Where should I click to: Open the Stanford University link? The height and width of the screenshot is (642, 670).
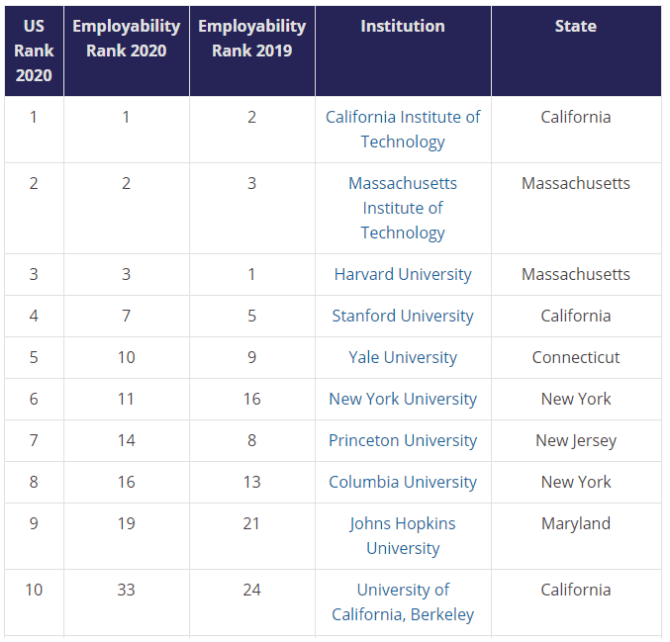point(402,316)
